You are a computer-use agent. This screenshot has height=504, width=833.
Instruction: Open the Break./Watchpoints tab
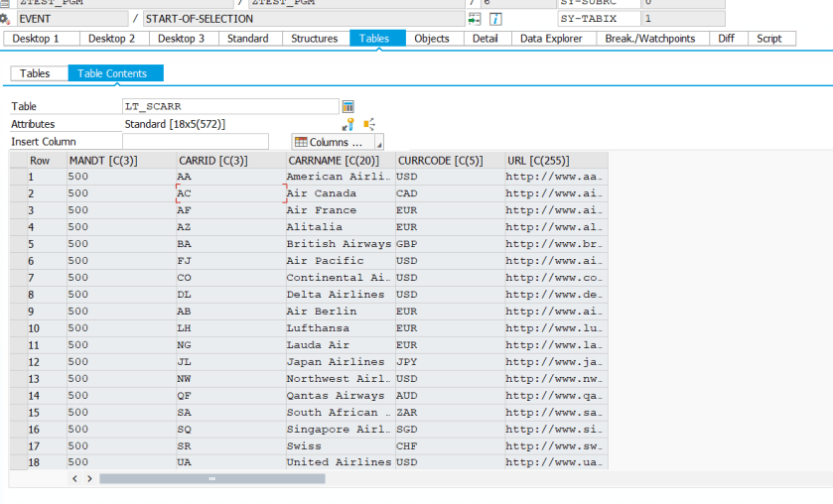tap(651, 39)
